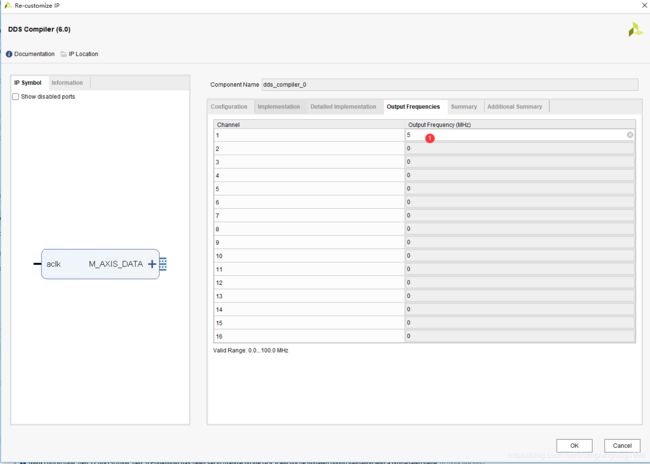Click the Valid Range text
Screen dimensions: 650x464
(250, 350)
